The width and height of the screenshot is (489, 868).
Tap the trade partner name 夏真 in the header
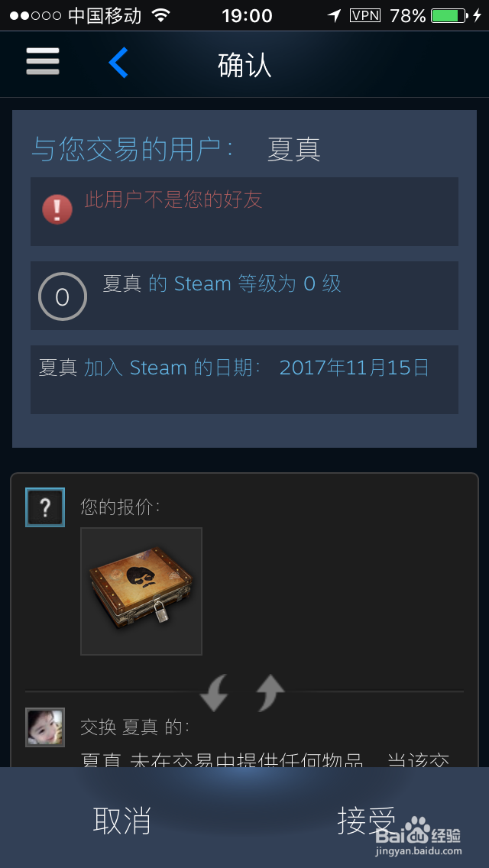(x=293, y=149)
